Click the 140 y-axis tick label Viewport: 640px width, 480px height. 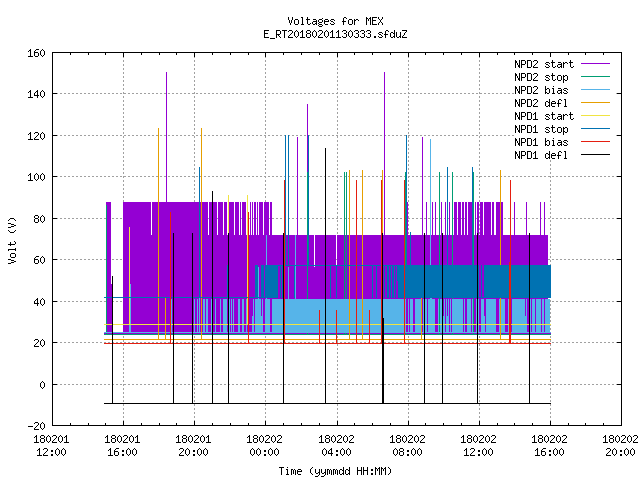(x=36, y=94)
